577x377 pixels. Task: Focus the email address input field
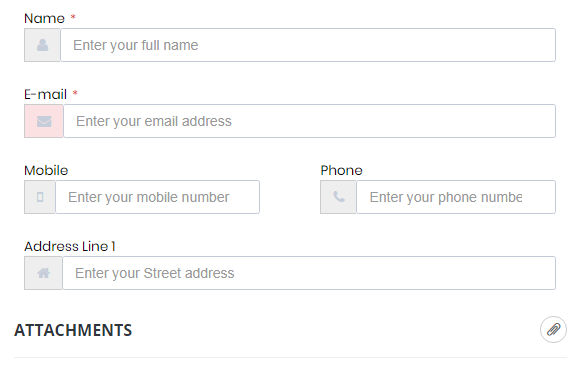(309, 121)
